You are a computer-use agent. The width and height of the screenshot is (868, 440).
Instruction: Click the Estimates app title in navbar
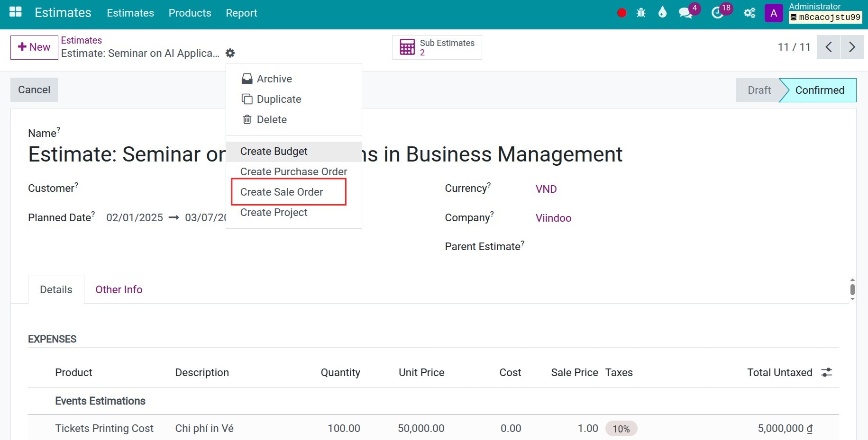tap(63, 13)
